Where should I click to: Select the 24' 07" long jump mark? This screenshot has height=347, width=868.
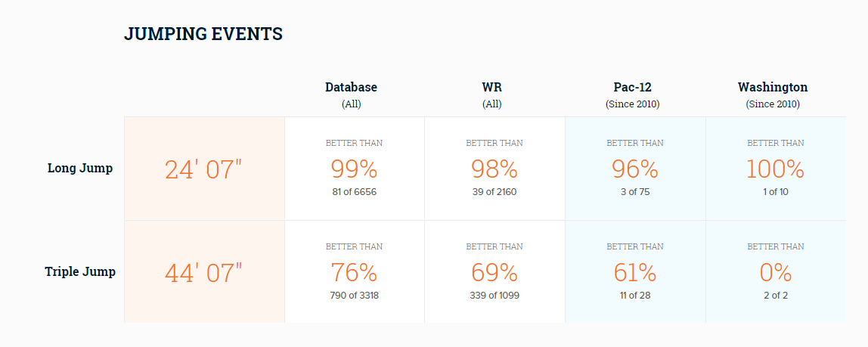tap(204, 169)
